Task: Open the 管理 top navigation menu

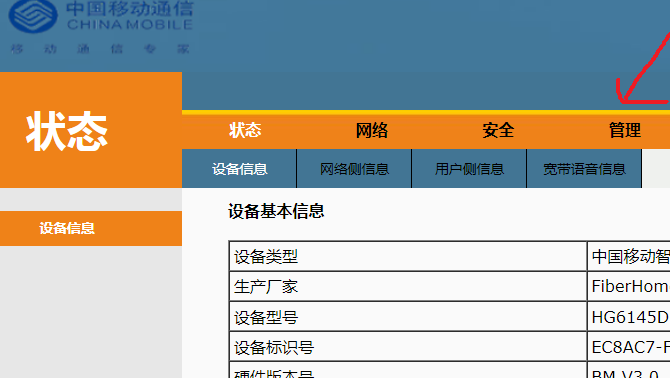Action: coord(625,130)
